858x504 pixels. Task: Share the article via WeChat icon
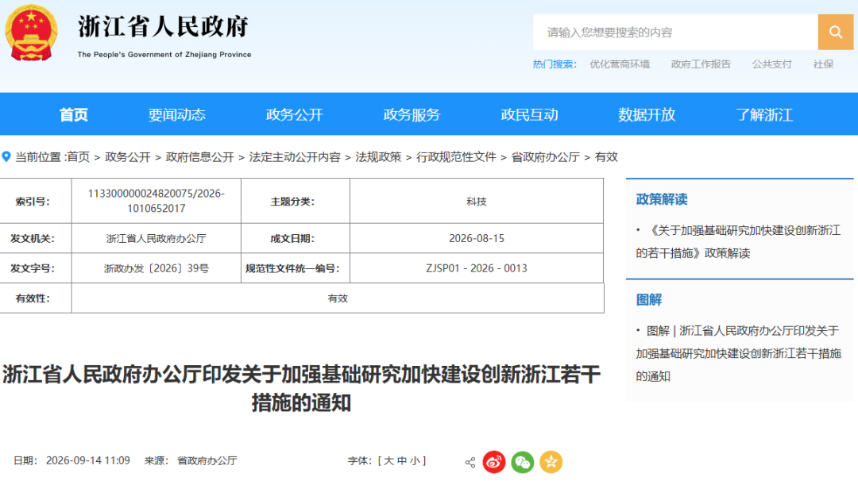tap(523, 463)
